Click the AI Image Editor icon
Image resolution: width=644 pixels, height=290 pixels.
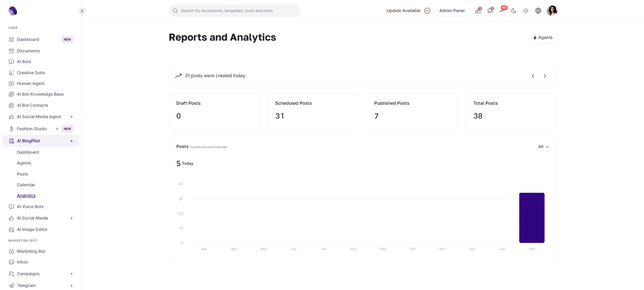click(11, 230)
